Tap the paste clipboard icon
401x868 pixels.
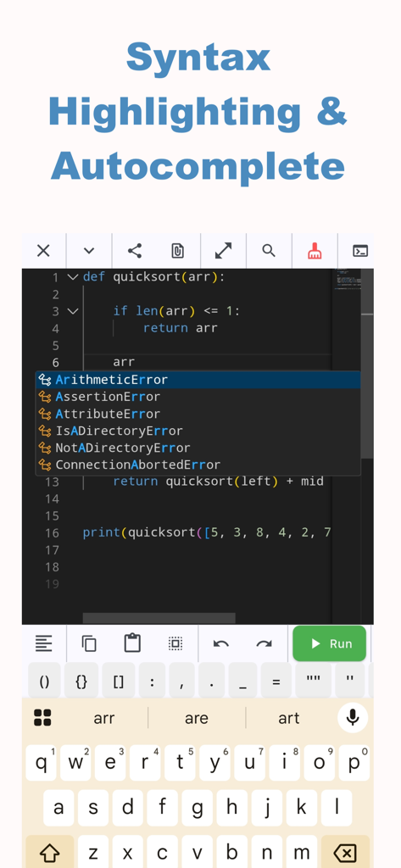[132, 643]
